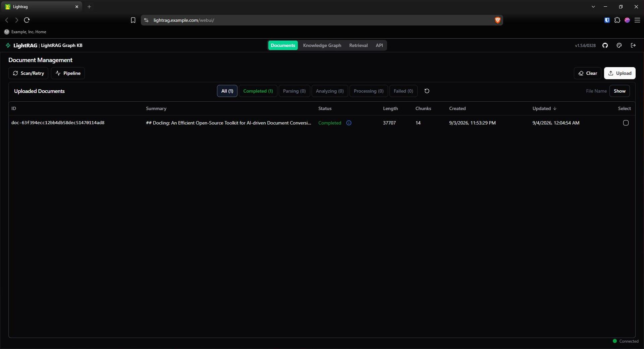Click the Length column header

point(390,108)
